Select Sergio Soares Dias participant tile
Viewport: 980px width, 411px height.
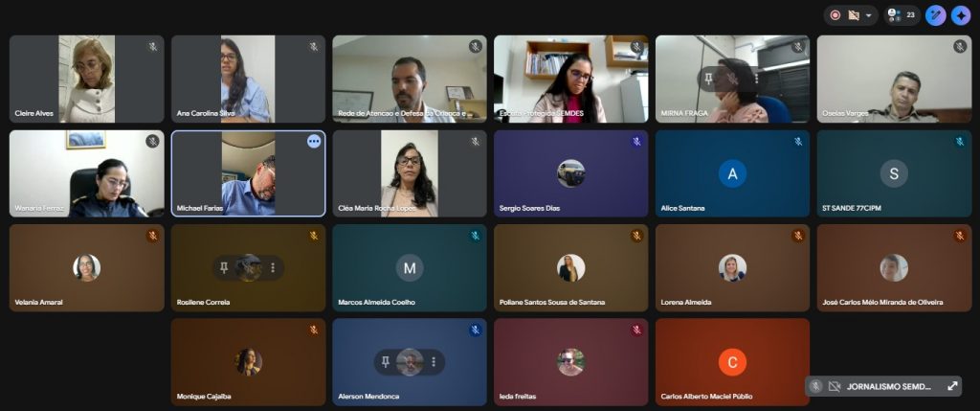[x=570, y=173]
